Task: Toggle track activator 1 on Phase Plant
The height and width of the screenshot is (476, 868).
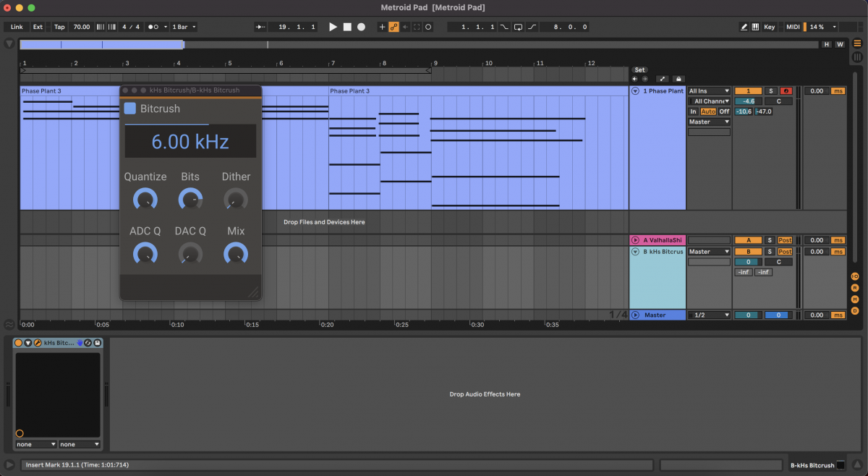Action: coord(748,91)
